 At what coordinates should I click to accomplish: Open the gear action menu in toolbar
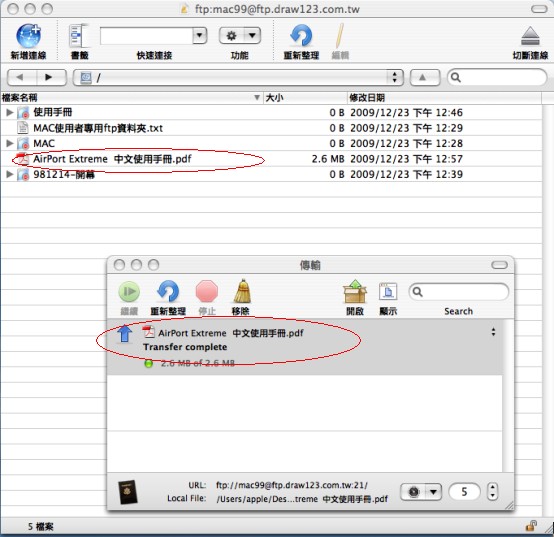pyautogui.click(x=240, y=36)
